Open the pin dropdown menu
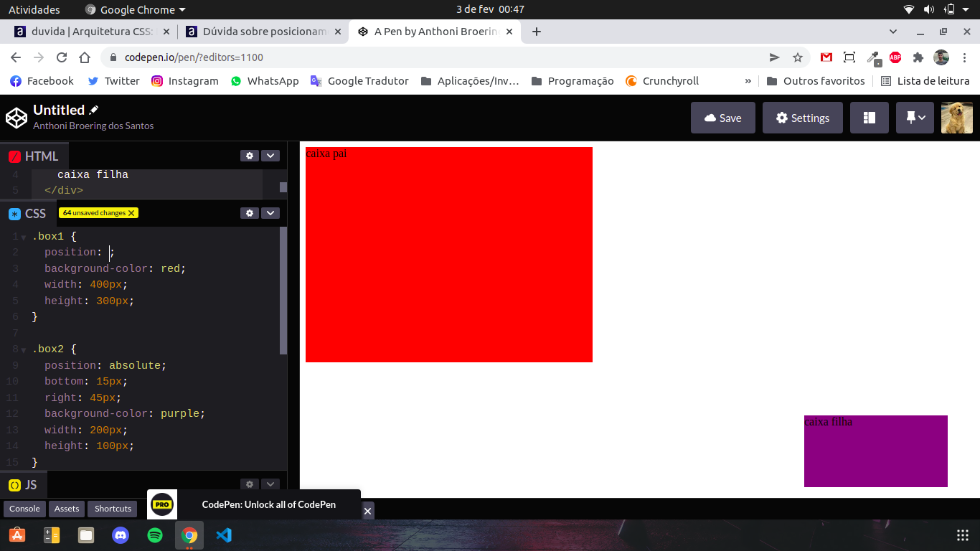This screenshot has height=551, width=980. tap(915, 118)
